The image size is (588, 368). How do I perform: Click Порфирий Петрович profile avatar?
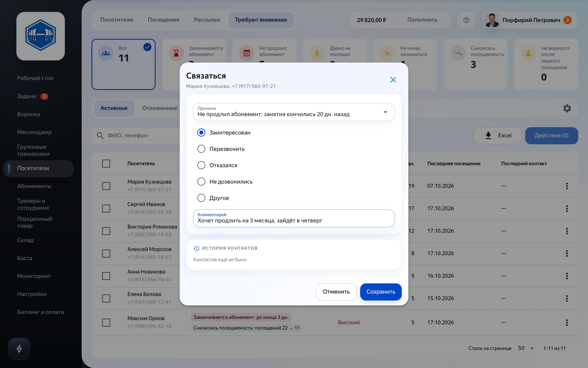[492, 20]
